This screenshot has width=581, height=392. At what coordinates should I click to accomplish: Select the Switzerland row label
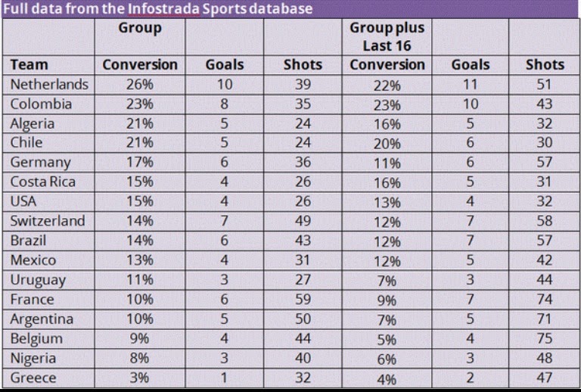48,221
